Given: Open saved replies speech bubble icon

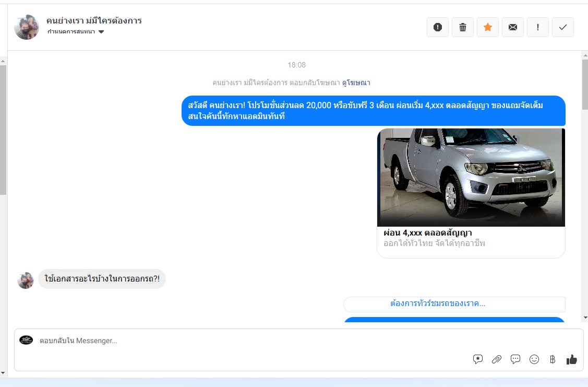Looking at the screenshot, I should (x=515, y=359).
